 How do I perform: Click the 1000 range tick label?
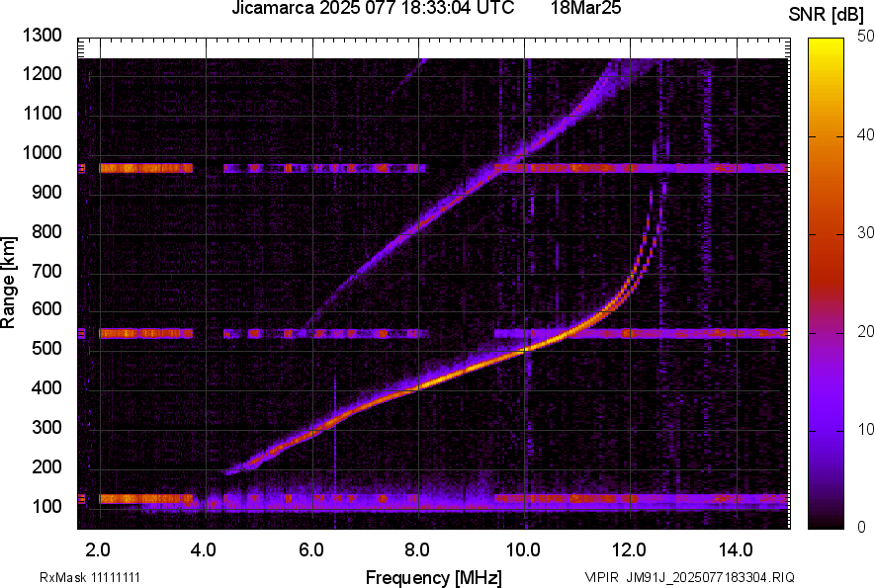pyautogui.click(x=43, y=152)
